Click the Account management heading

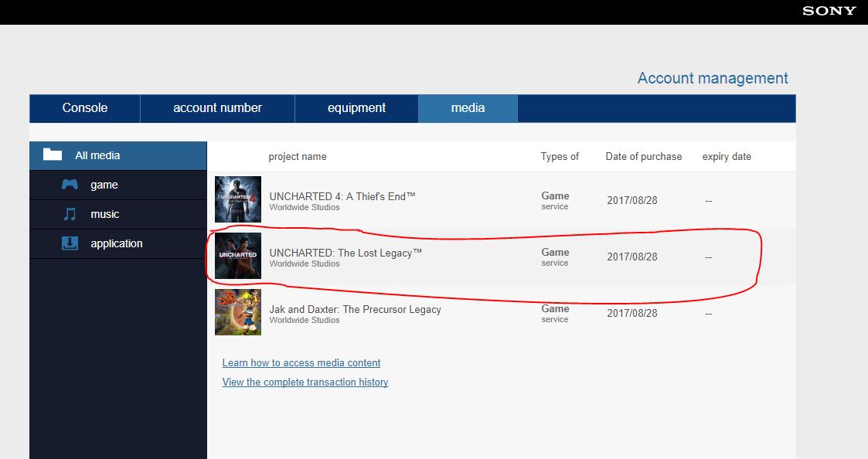tap(713, 78)
